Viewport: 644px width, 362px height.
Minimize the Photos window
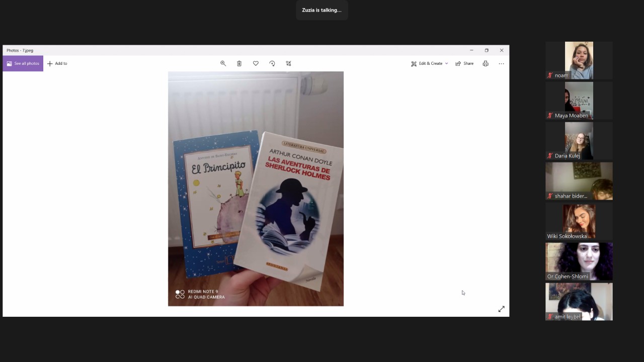471,50
